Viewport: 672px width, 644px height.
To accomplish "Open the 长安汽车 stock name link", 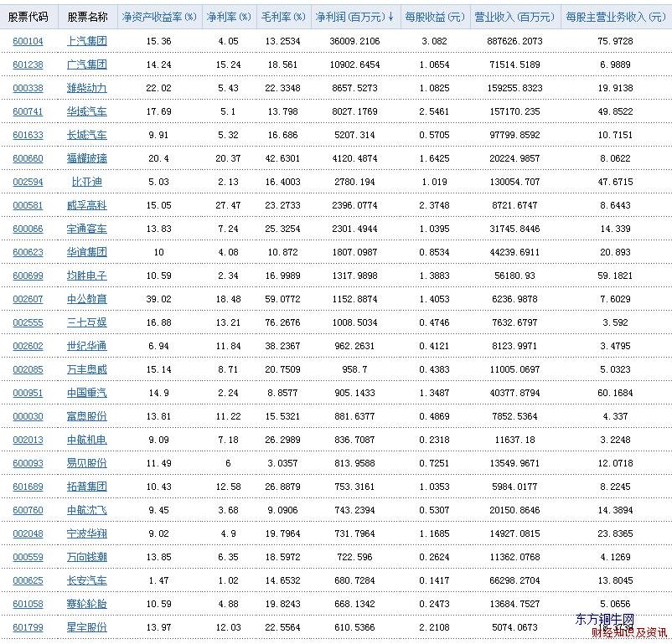I will pos(87,581).
